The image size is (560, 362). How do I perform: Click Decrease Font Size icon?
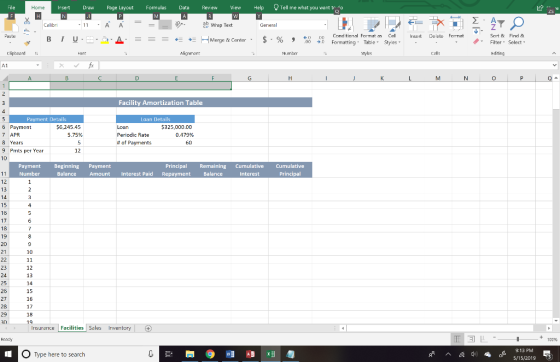click(121, 25)
